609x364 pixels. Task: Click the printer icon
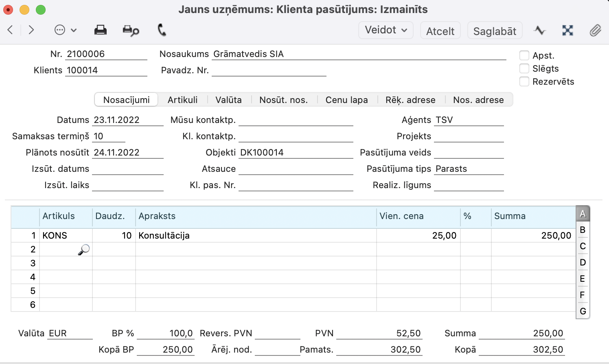tap(100, 30)
